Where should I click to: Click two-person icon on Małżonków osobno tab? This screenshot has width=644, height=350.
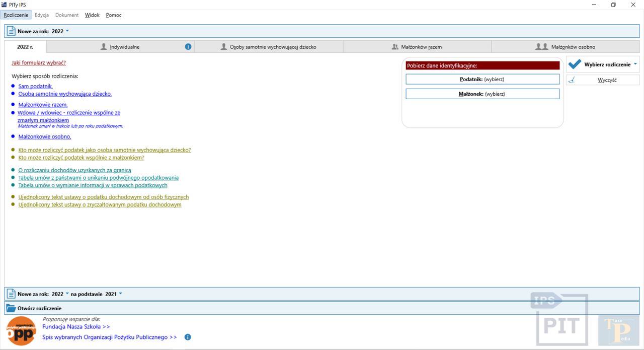(x=542, y=47)
